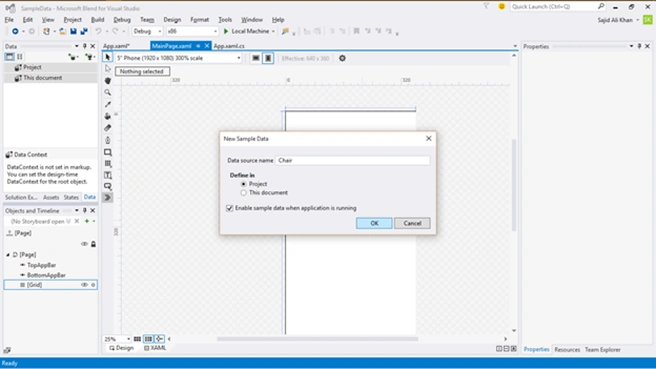Viewport: 656px width, 369px height.
Task: Switch to the Assets tab
Action: pyautogui.click(x=51, y=197)
